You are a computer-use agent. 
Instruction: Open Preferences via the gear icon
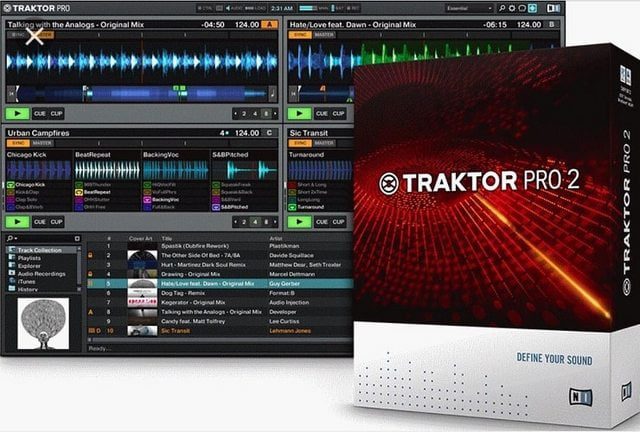point(512,8)
